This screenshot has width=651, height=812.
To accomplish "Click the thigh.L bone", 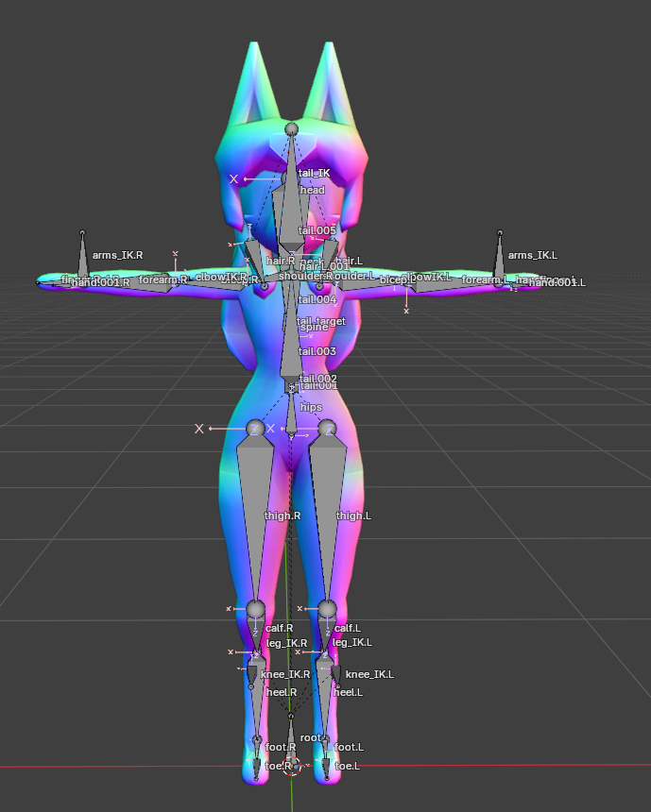I will click(x=327, y=500).
